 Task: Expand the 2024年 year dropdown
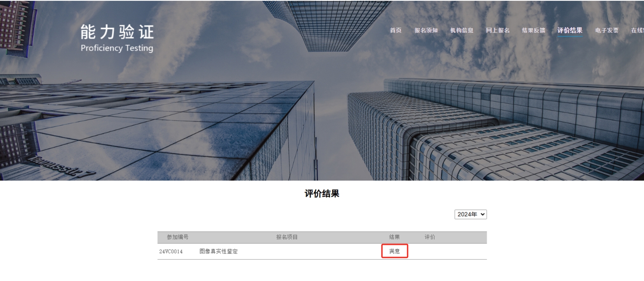coord(471,215)
